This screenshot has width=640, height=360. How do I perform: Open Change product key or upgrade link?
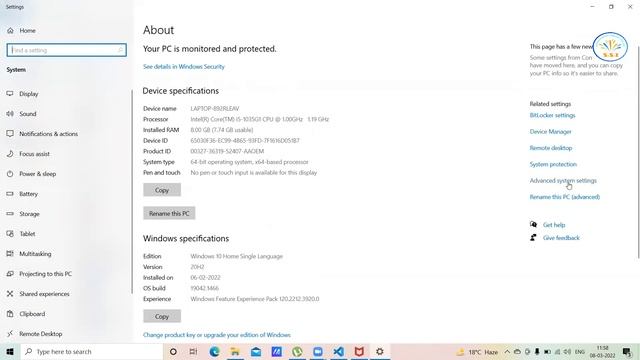click(x=217, y=335)
